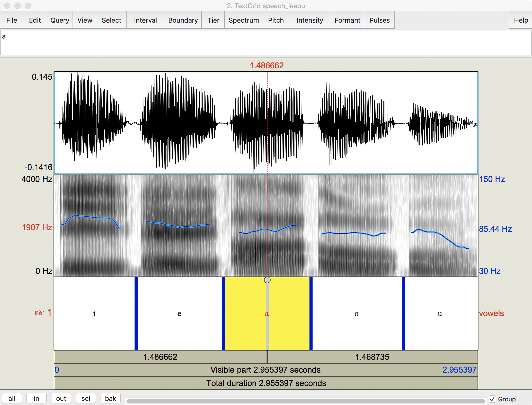Click the cursor circle atop the tier
Viewport: 532px width, 405px height.
click(x=267, y=280)
